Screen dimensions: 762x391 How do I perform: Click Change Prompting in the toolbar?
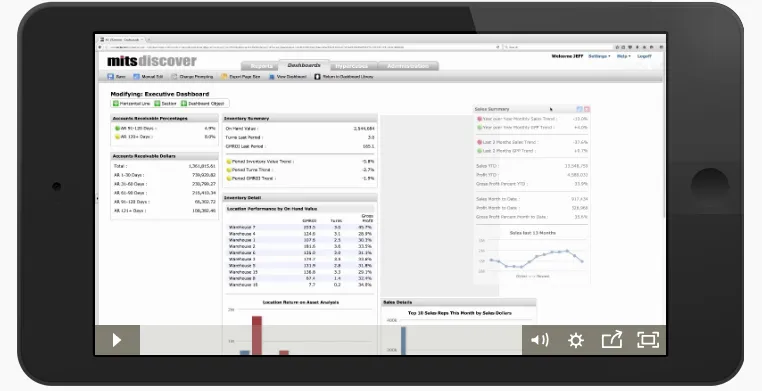192,77
